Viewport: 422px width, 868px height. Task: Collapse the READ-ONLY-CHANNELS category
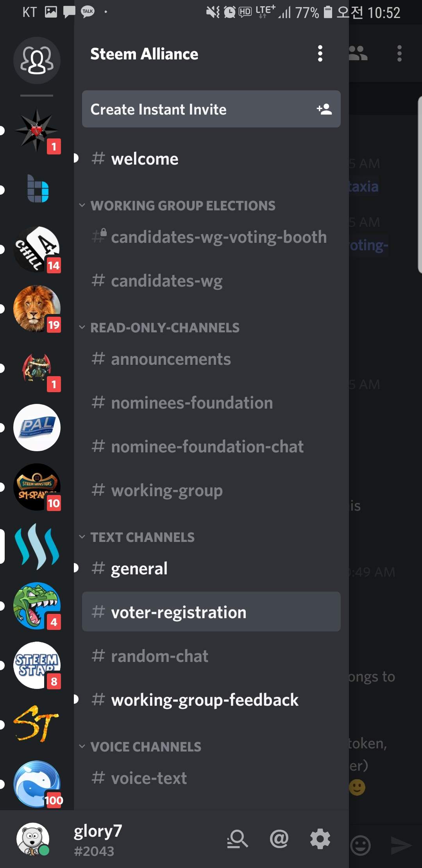coord(165,328)
